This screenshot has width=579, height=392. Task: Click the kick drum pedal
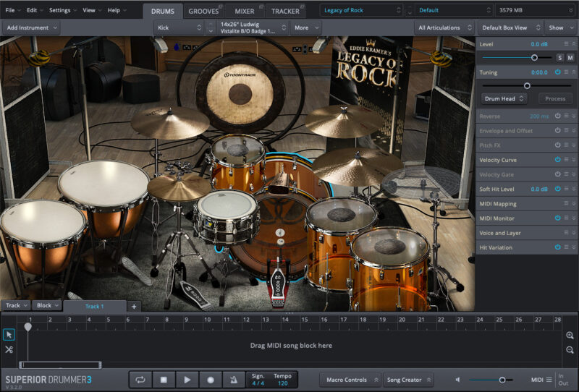tap(278, 284)
